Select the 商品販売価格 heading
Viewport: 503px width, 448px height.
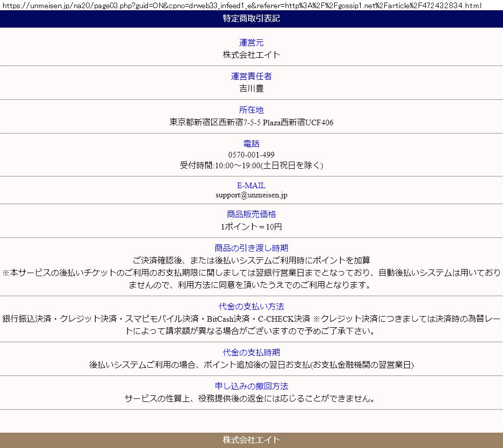(251, 215)
